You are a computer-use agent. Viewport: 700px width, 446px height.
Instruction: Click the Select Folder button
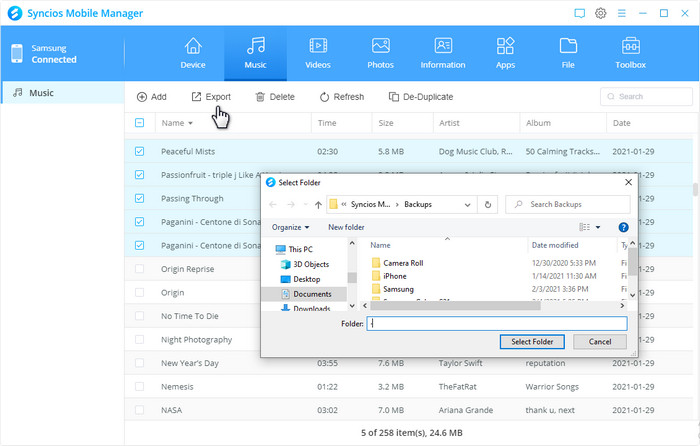point(532,342)
